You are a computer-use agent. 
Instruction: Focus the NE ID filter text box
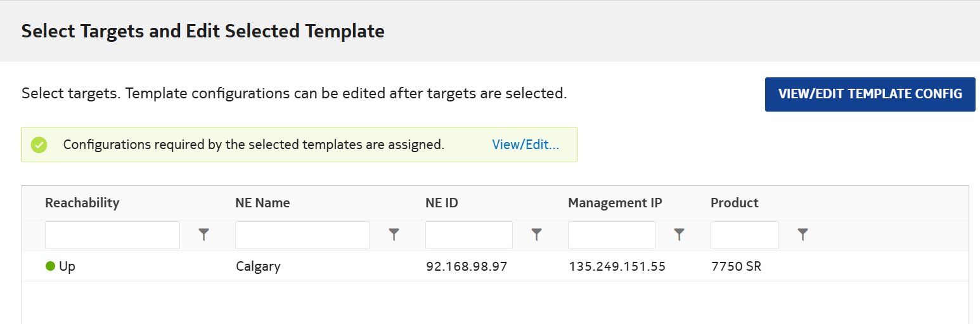tap(468, 235)
